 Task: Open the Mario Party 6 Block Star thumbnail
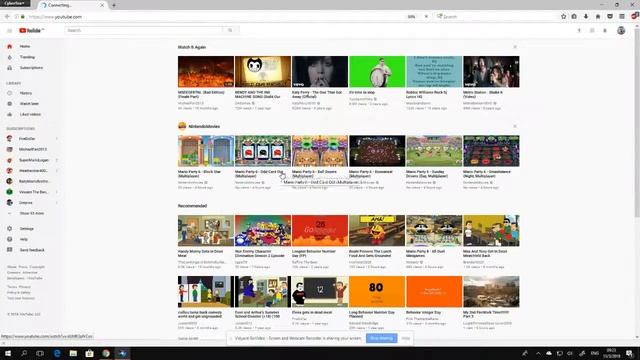pyautogui.click(x=206, y=151)
